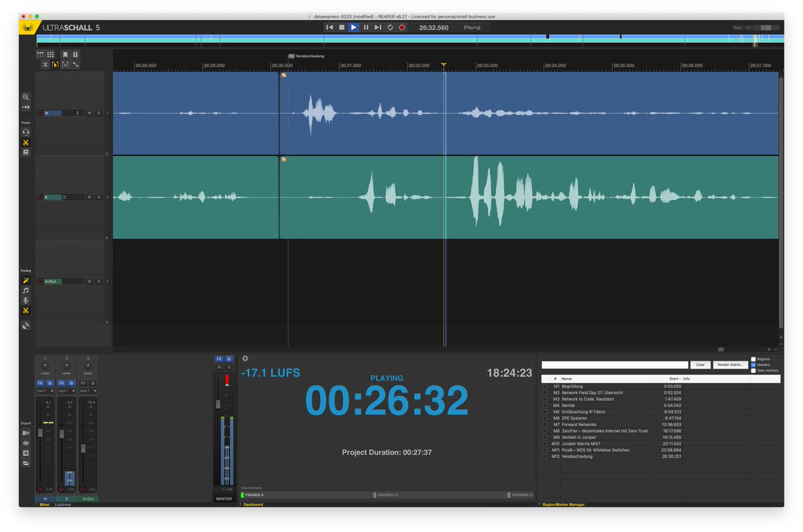
Task: Open Input 1 dropdown on mixer channel 2
Action: click(66, 391)
